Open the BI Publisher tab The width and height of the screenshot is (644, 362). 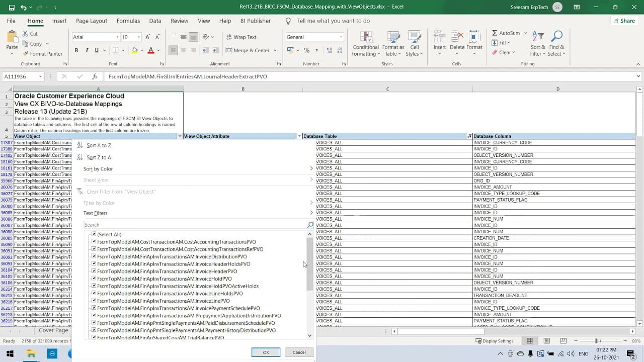pyautogui.click(x=256, y=21)
